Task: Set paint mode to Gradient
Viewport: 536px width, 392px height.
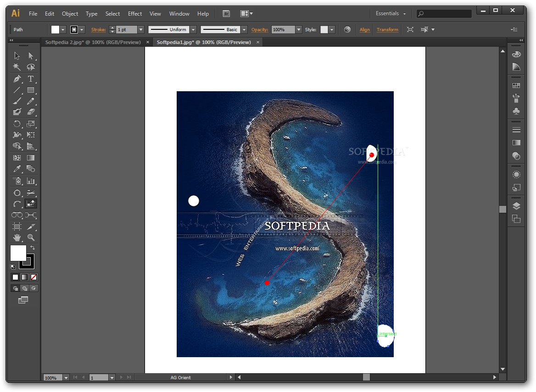Action: pos(25,277)
